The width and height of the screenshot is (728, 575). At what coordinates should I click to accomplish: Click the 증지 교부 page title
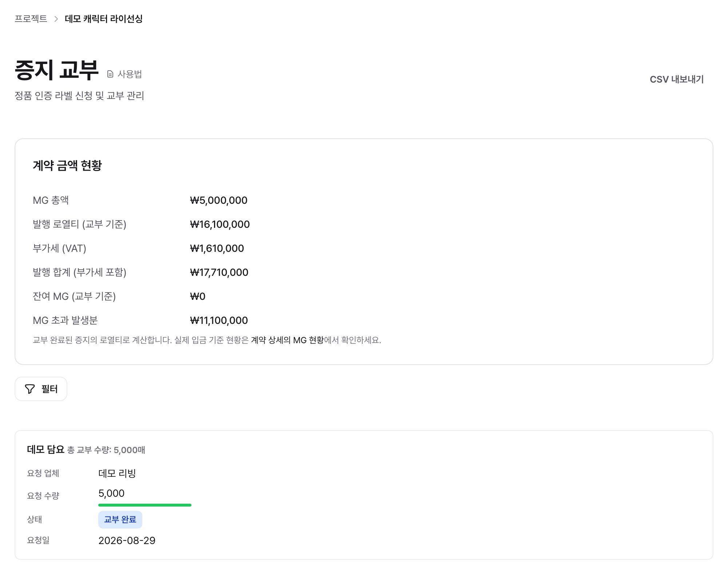pos(57,70)
